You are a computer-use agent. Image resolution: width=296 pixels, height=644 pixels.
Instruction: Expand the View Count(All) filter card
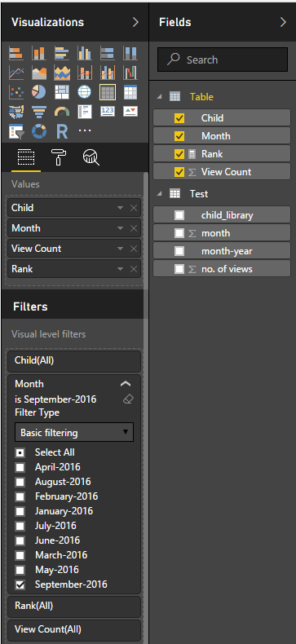[x=74, y=629]
